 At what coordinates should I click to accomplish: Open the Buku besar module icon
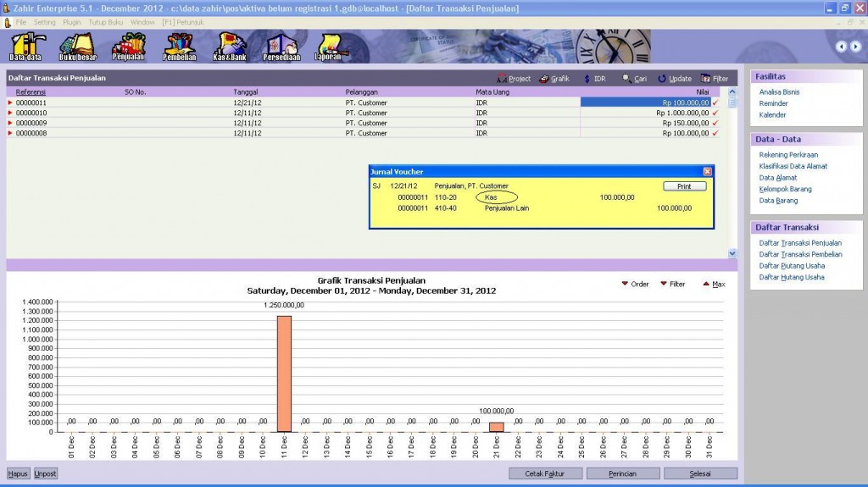pyautogui.click(x=77, y=46)
